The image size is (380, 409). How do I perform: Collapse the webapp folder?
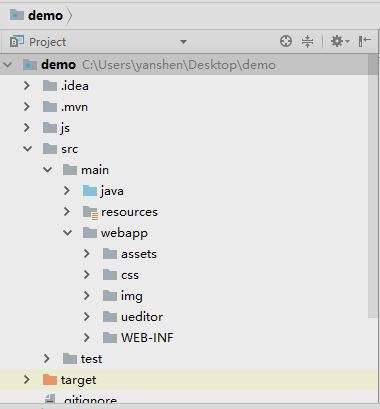click(67, 233)
